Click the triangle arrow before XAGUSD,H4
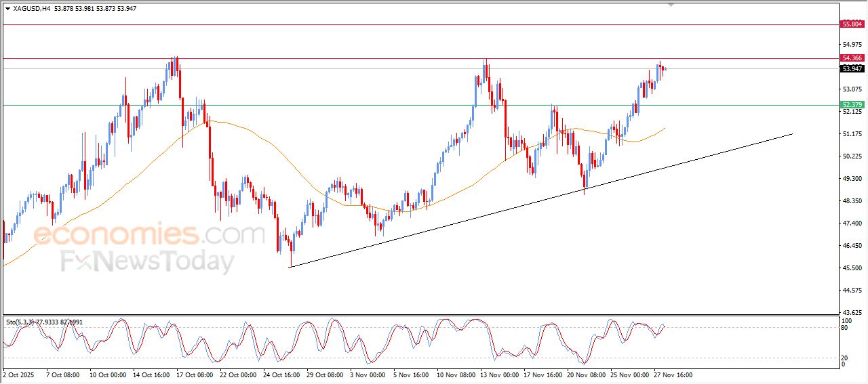The image size is (868, 384). click(x=7, y=9)
